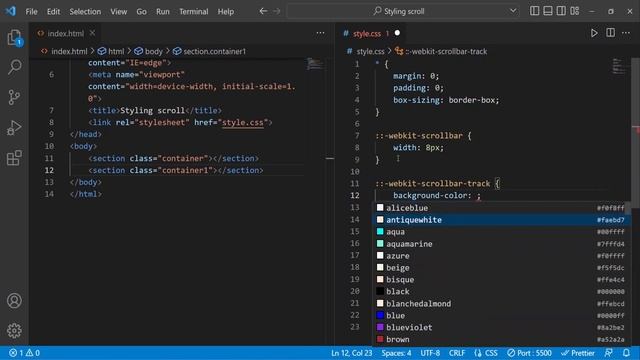Toggle the bottom panel layout icon
Screen dimensions: 640x360
(x=548, y=11)
